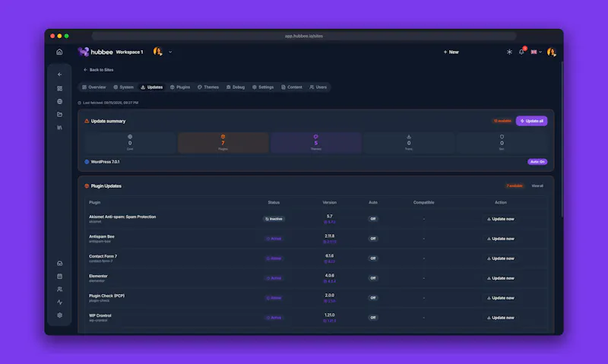Viewport: 608px width, 364px height.
Task: Toggle auto-update Off for Elementor
Action: (x=372, y=278)
